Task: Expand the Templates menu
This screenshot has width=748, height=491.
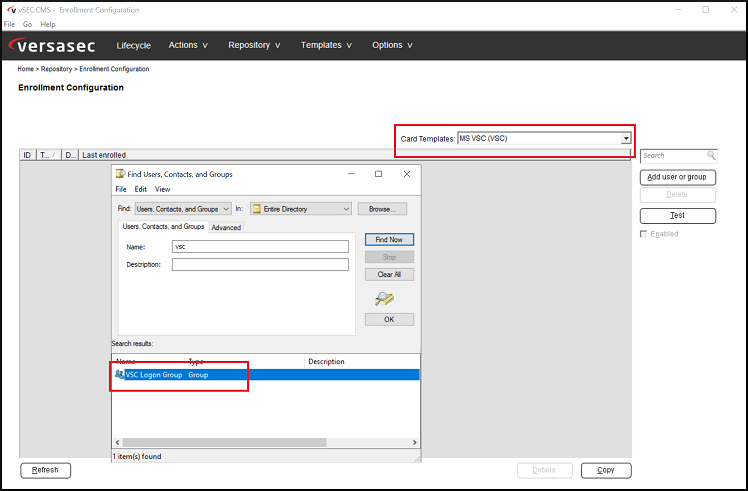Action: tap(326, 45)
